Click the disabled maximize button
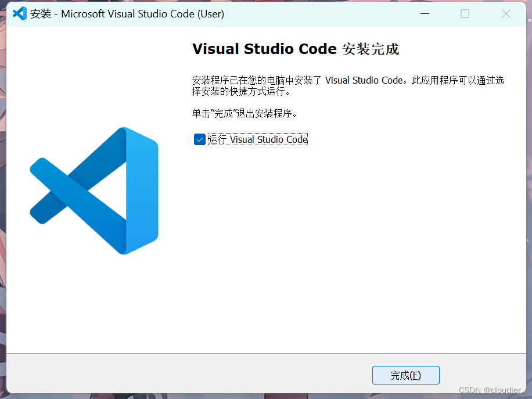Viewport: 532px width, 399px height. tap(465, 14)
